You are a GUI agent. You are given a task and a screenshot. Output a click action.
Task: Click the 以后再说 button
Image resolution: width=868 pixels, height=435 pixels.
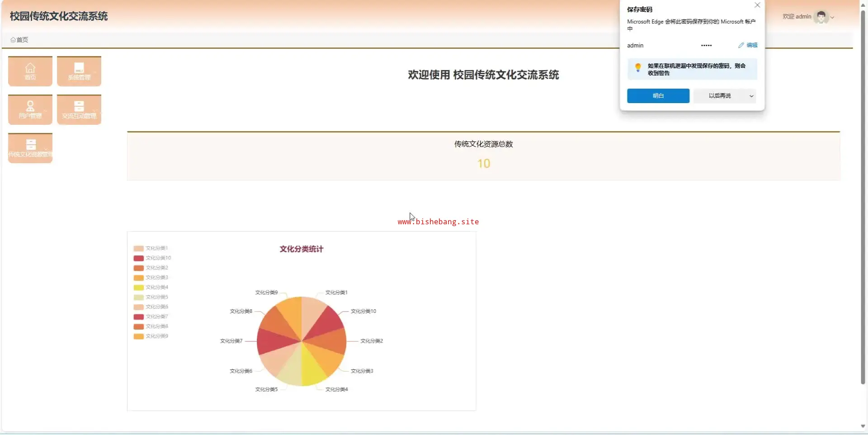point(719,96)
